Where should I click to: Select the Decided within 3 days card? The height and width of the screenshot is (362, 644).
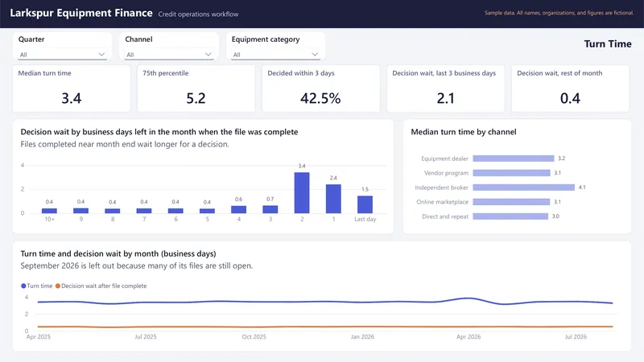[x=320, y=88]
